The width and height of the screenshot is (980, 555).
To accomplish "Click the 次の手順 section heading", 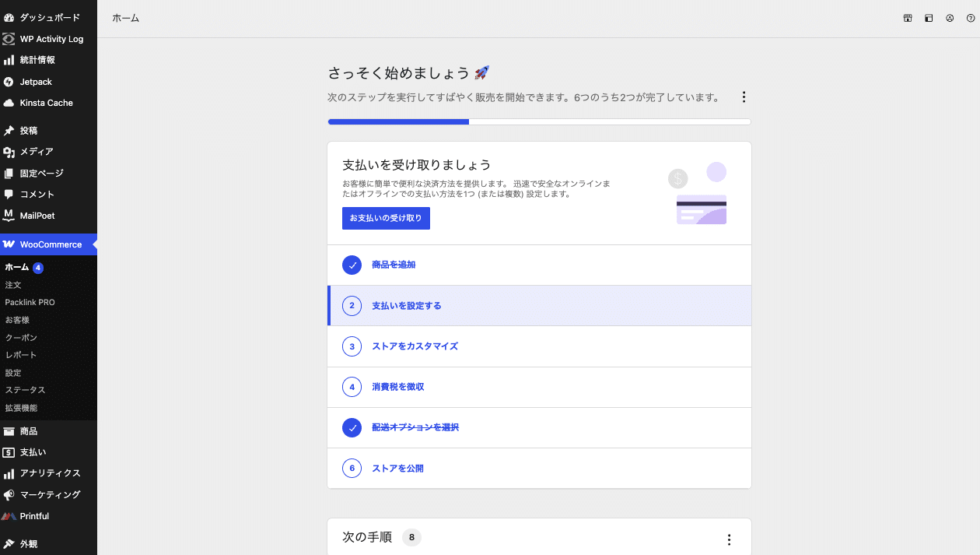I will (x=367, y=537).
